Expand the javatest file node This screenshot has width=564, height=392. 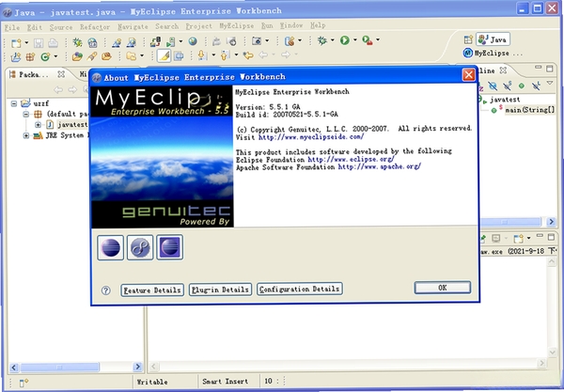tap(38, 125)
